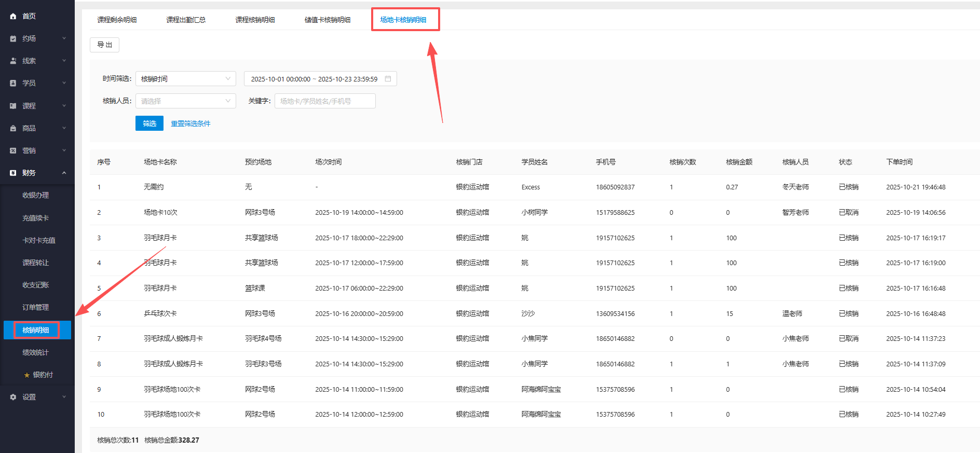The width and height of the screenshot is (980, 453).
Task: Click the date range input field
Action: tap(320, 79)
